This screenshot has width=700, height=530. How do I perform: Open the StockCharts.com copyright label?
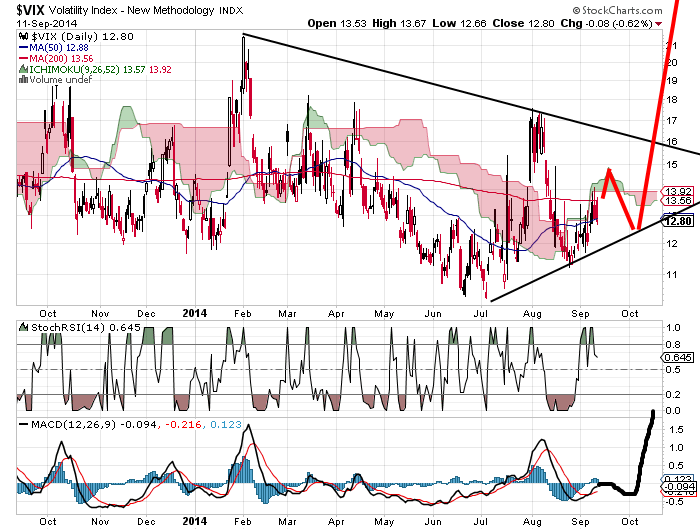(x=617, y=10)
